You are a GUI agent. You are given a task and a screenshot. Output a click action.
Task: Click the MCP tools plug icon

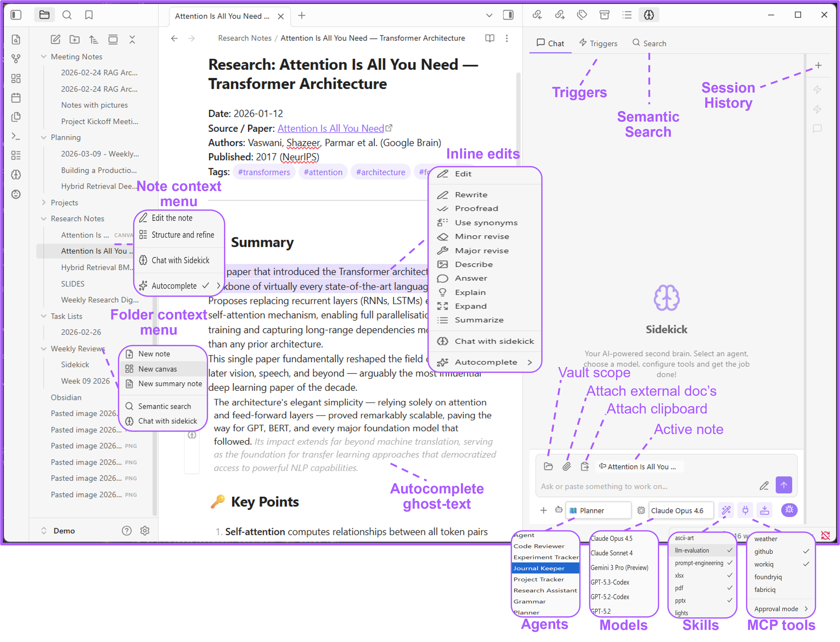(x=745, y=510)
